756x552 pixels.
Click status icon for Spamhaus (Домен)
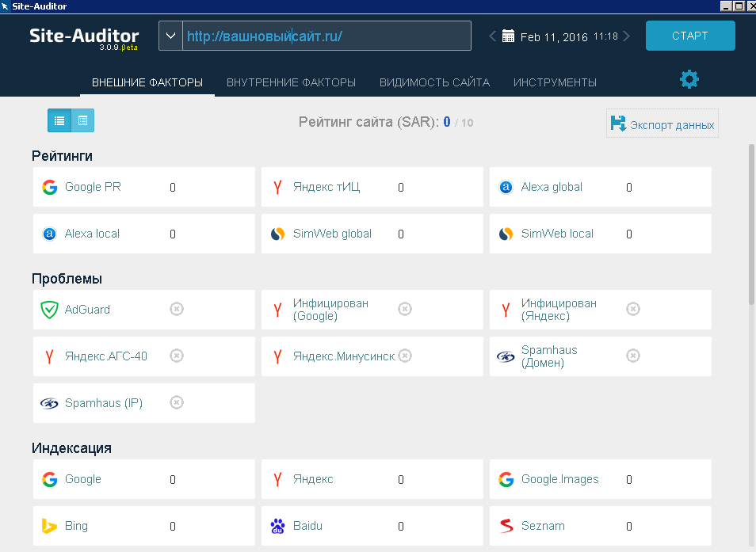click(x=632, y=356)
